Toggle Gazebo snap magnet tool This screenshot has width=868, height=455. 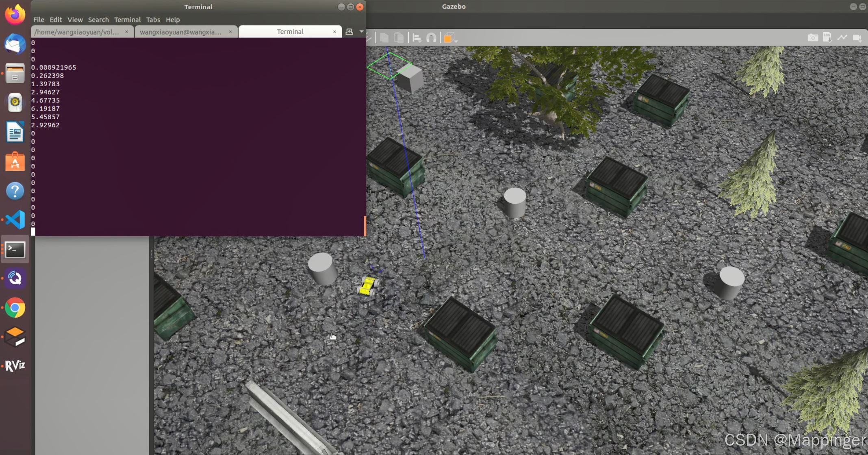click(x=431, y=38)
